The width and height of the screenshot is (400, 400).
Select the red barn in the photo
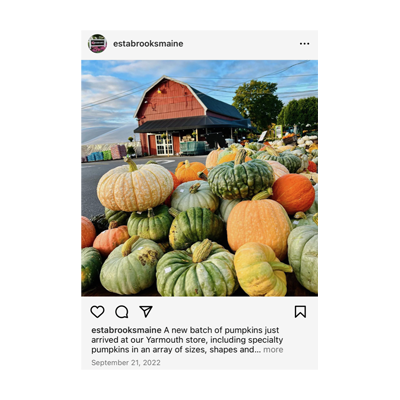point(188,116)
